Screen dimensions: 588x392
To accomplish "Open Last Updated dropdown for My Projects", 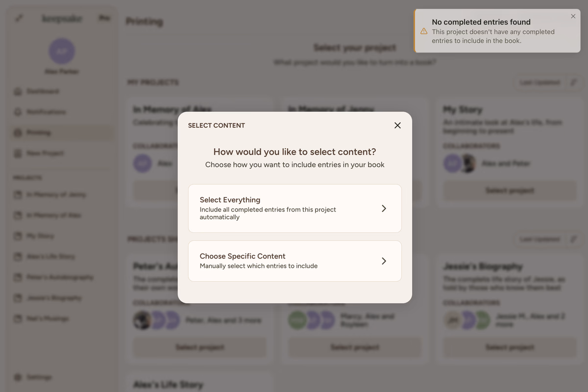I will point(540,82).
